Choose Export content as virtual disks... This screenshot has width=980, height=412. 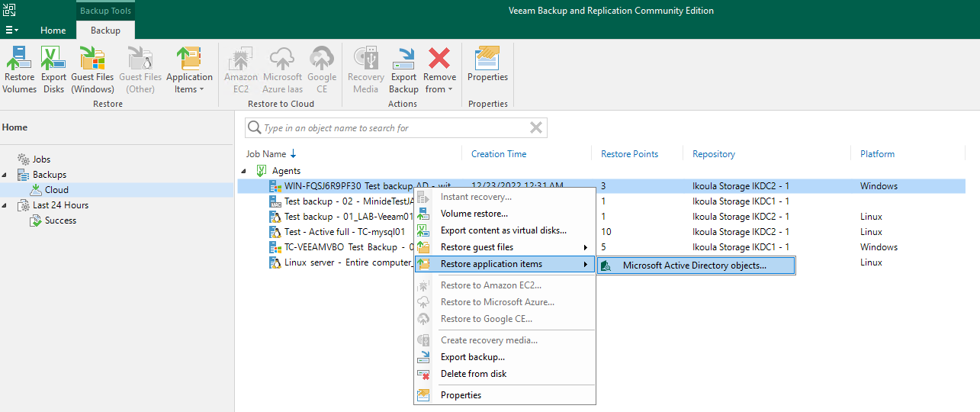coord(503,230)
